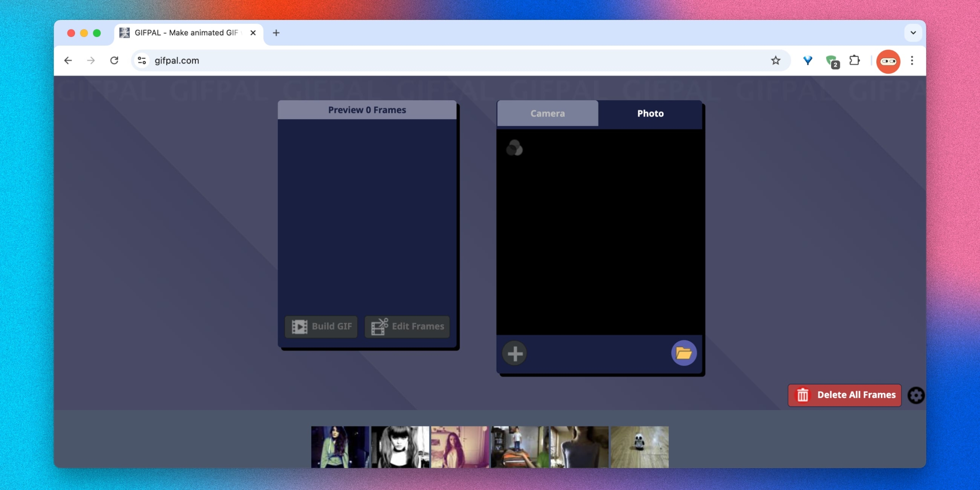Open the orange profile avatar menu
The image size is (980, 490).
(888, 61)
